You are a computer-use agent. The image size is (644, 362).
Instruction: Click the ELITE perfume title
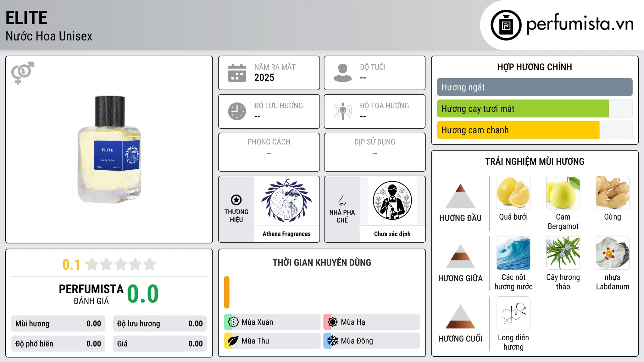pyautogui.click(x=26, y=18)
